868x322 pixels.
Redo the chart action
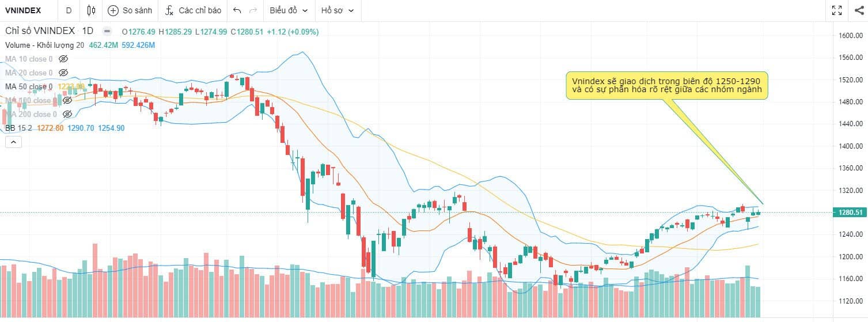(253, 10)
